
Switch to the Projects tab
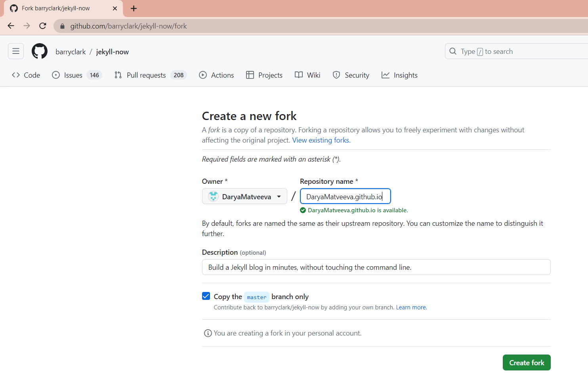tap(264, 75)
